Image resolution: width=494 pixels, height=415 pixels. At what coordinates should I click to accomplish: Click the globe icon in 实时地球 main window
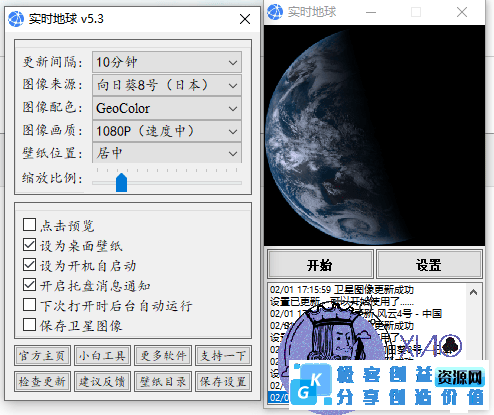275,12
